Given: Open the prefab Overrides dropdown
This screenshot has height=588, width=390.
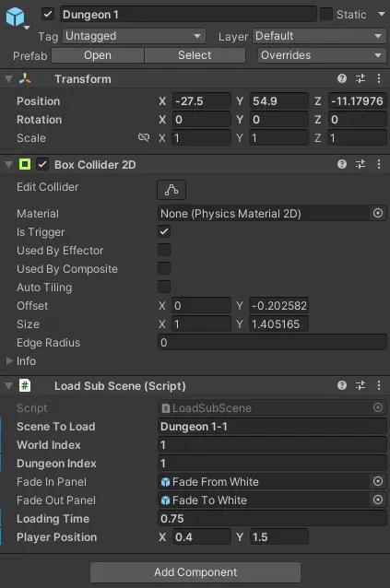Looking at the screenshot, I should [322, 55].
